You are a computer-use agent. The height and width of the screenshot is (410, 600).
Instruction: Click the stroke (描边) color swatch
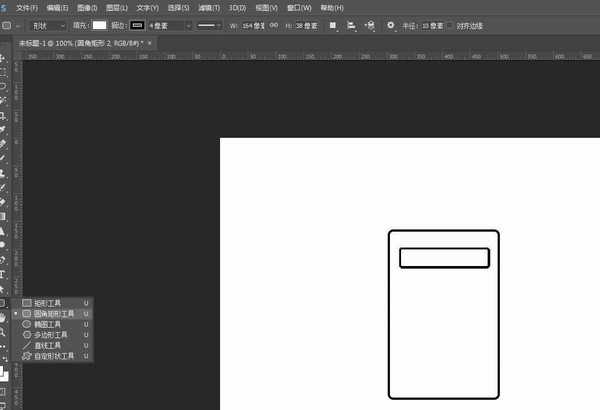(x=136, y=24)
